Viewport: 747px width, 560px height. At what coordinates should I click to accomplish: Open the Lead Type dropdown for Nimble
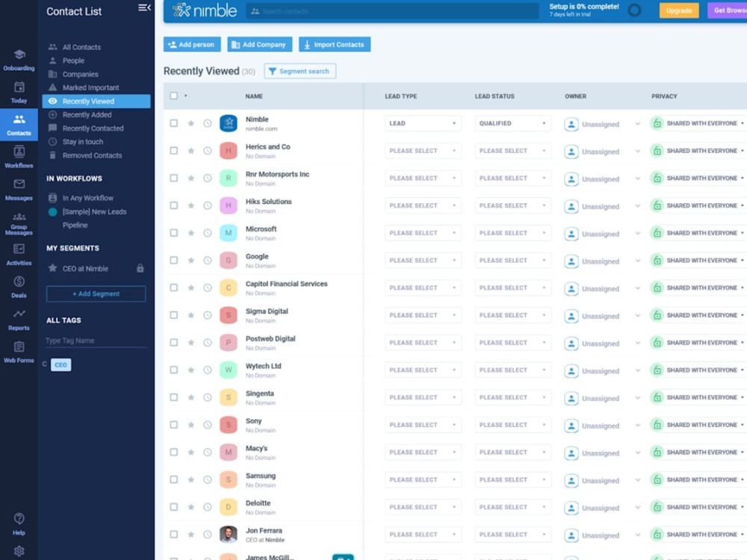coord(423,123)
